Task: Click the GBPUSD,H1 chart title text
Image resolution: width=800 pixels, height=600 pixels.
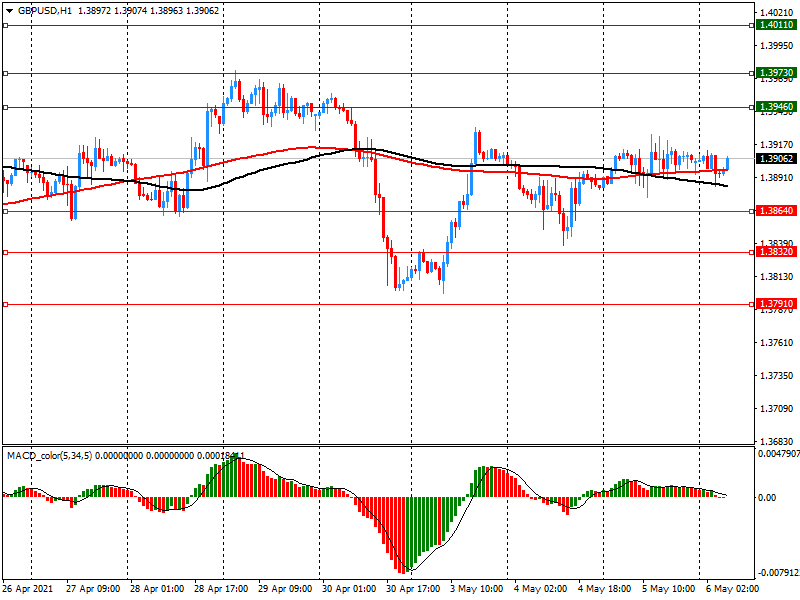Action: tap(44, 10)
